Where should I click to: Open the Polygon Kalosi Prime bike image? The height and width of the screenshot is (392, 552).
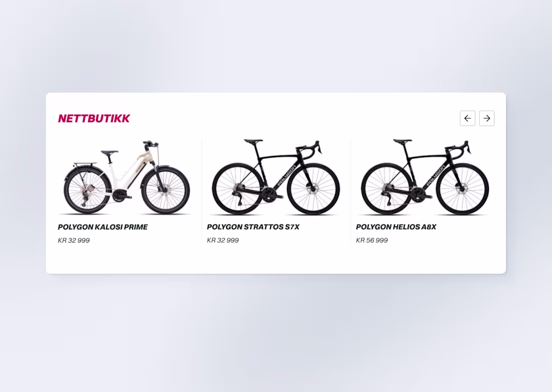[127, 177]
